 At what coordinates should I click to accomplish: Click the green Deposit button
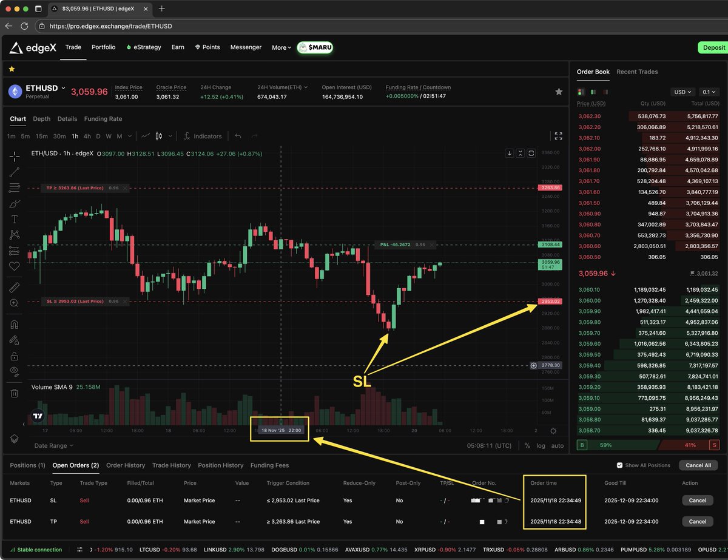coord(713,48)
